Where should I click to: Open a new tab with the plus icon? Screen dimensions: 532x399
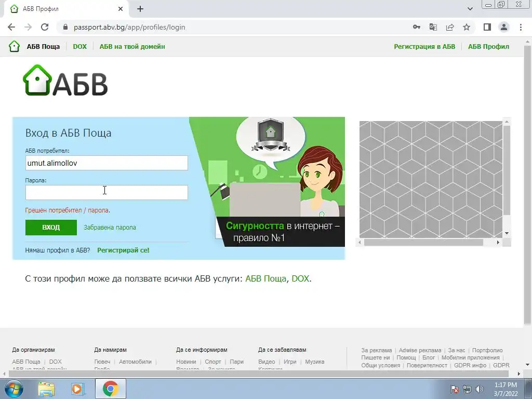pyautogui.click(x=140, y=9)
